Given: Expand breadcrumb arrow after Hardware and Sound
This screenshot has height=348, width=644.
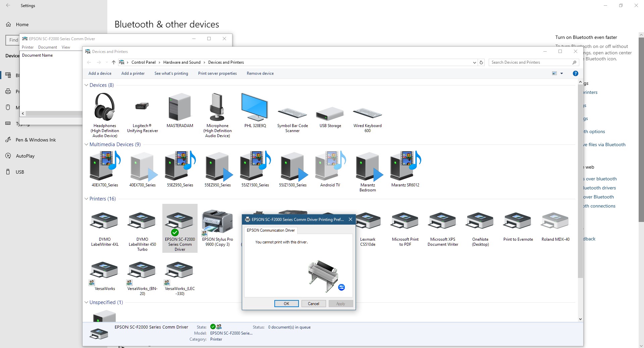Looking at the screenshot, I should (204, 62).
